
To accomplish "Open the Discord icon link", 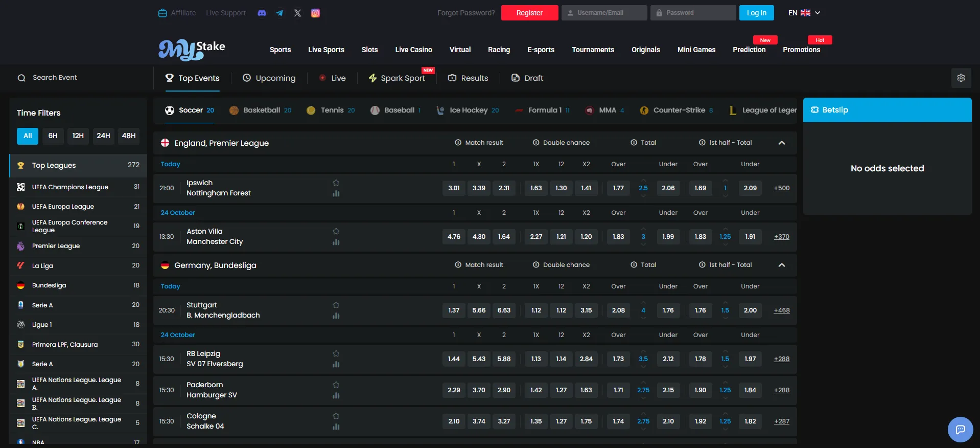I will coord(262,13).
